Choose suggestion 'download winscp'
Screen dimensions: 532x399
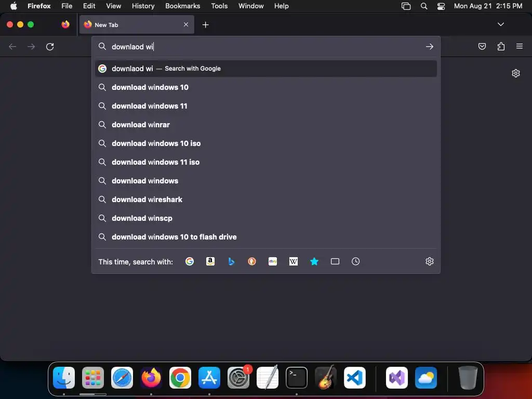click(x=265, y=218)
